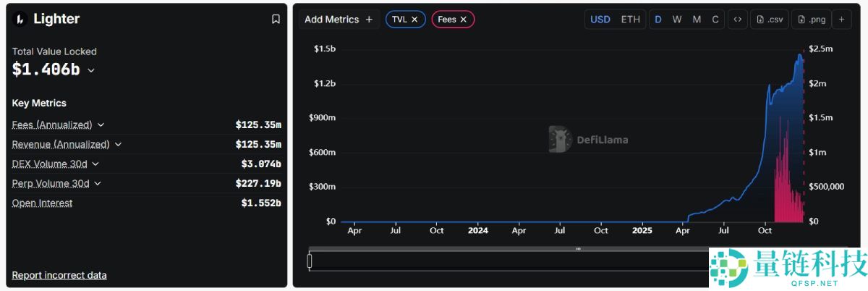Bookmark the Lighter protocol
The width and height of the screenshot is (868, 291).
tap(276, 20)
